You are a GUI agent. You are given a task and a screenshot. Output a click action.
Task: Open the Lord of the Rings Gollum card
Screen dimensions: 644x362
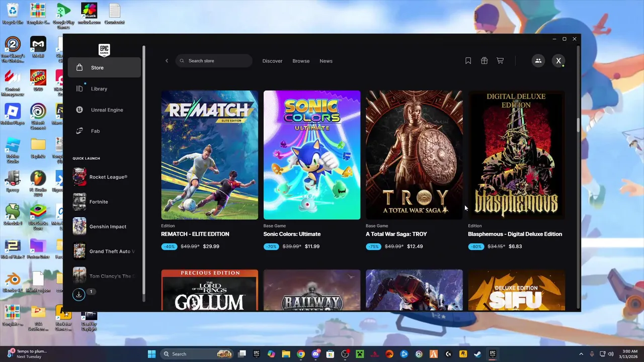(209, 290)
